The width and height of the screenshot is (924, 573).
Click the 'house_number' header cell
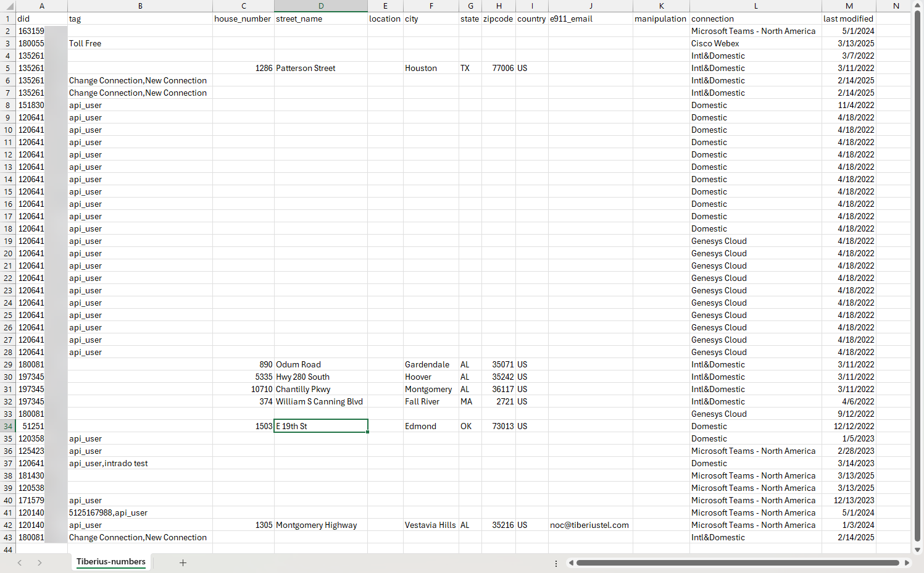(243, 19)
